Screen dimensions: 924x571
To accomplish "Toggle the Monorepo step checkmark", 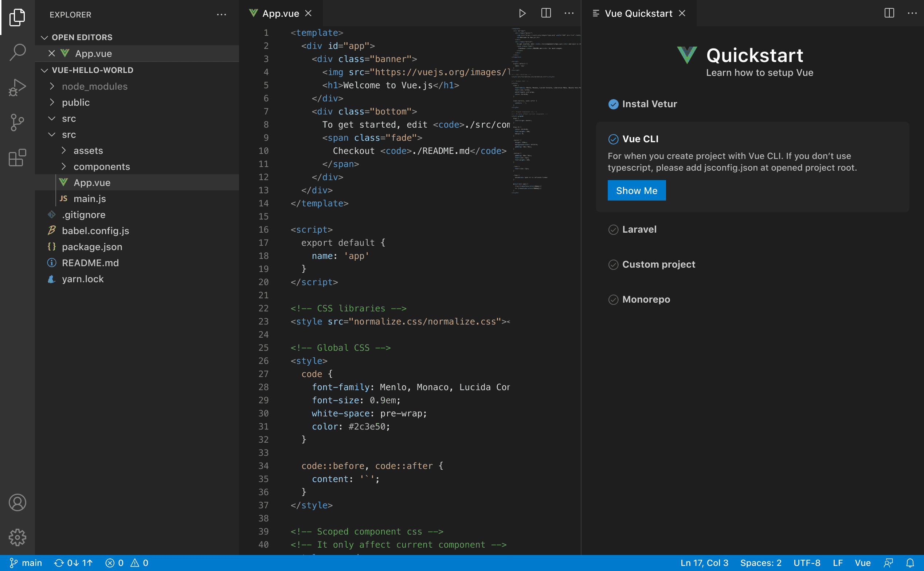I will point(614,300).
